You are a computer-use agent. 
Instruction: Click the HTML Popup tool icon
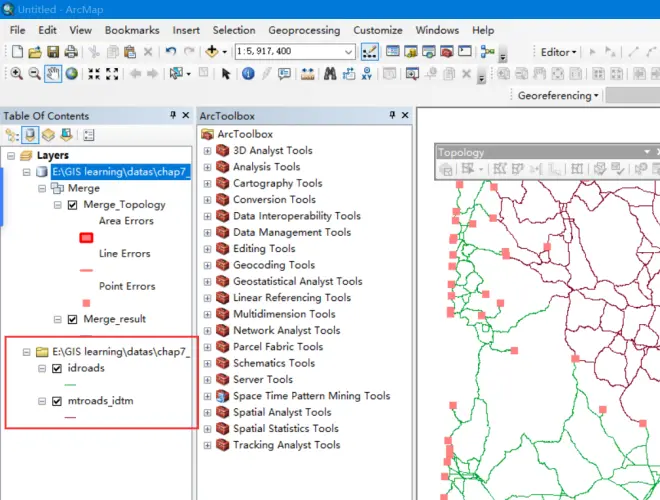[x=284, y=74]
